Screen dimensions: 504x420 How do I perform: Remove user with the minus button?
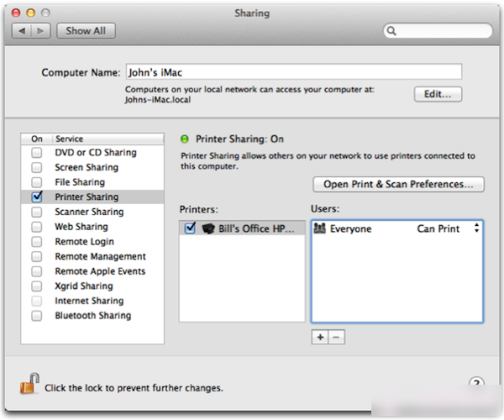pos(336,337)
